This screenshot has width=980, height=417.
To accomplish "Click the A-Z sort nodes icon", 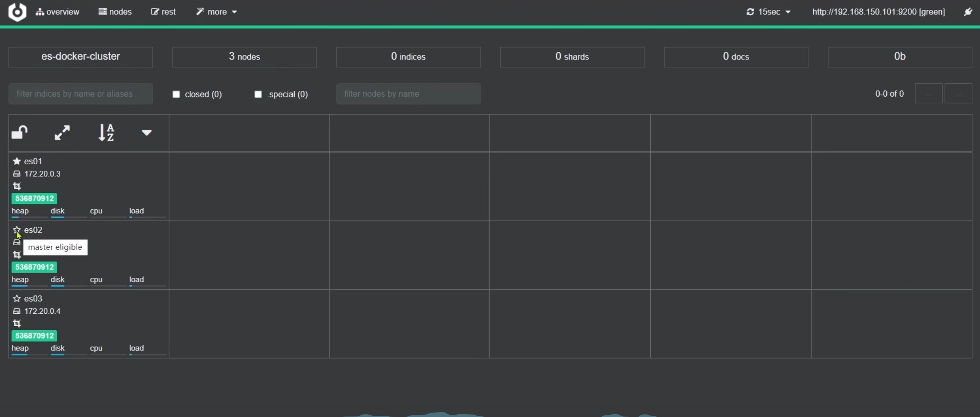I will [106, 133].
